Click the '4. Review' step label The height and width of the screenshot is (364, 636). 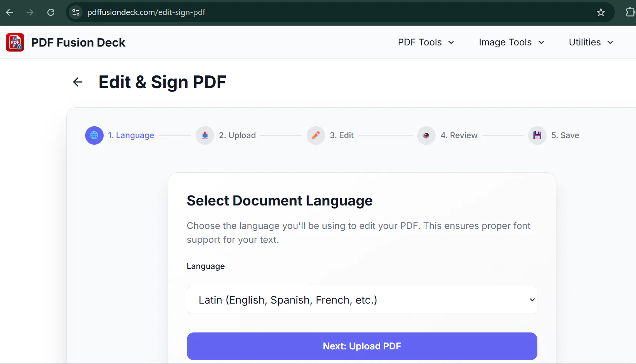pos(459,135)
